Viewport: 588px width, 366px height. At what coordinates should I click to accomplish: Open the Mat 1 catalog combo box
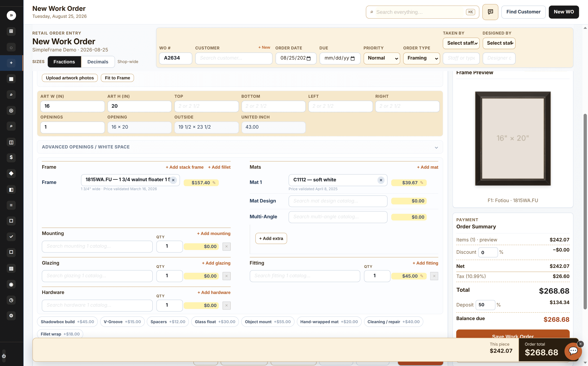[338, 180]
